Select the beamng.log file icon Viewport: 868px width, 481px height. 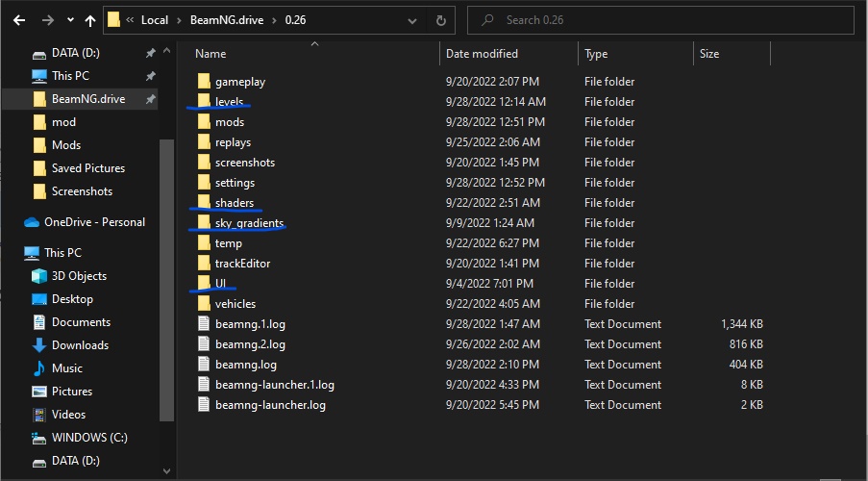coord(204,364)
